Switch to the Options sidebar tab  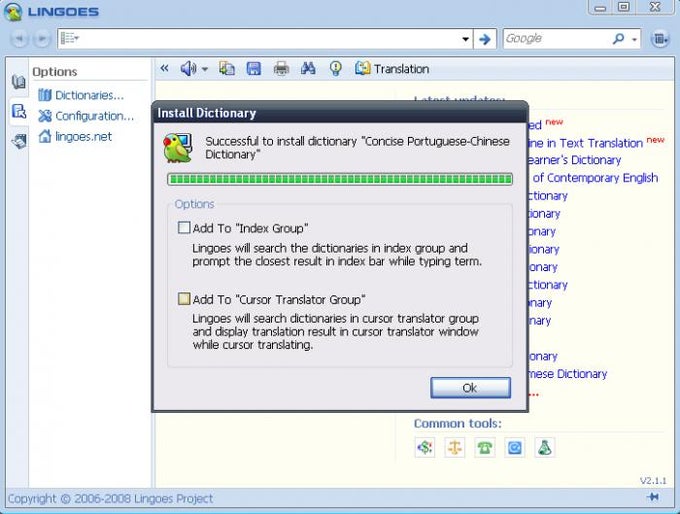pos(19,111)
